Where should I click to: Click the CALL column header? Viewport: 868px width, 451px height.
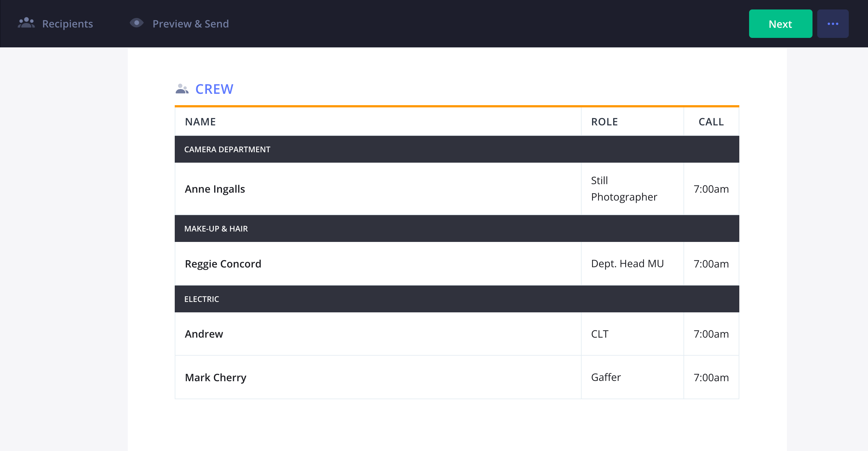tap(711, 122)
